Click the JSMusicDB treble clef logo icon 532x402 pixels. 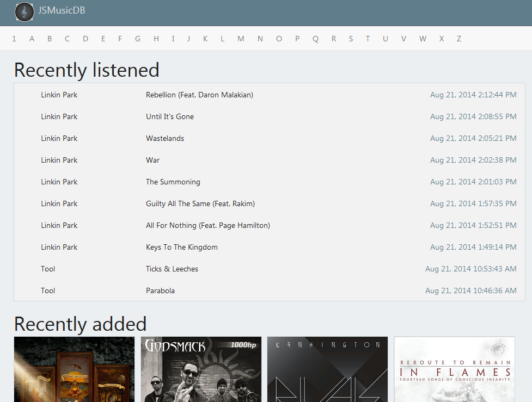25,11
